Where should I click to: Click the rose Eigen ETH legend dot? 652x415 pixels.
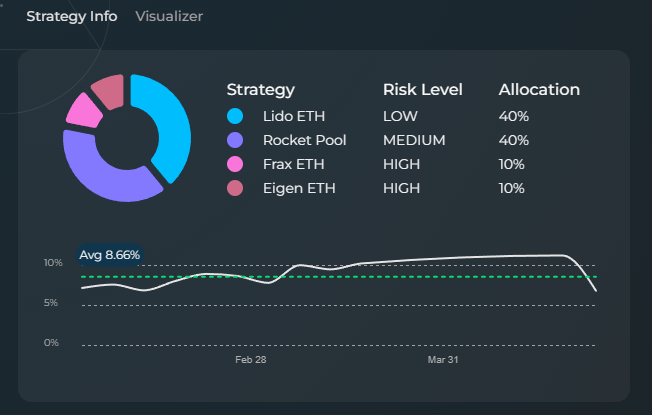[x=236, y=188]
